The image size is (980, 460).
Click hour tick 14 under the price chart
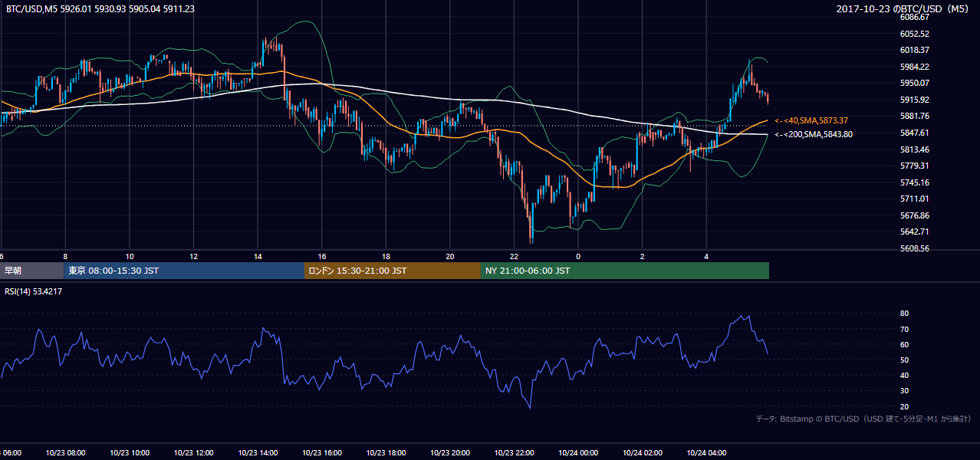pyautogui.click(x=258, y=256)
